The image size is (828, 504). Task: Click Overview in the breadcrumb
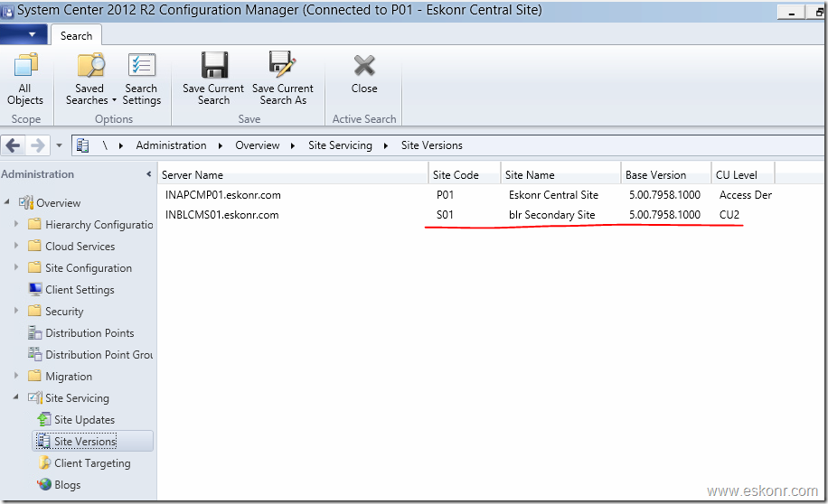[257, 145]
